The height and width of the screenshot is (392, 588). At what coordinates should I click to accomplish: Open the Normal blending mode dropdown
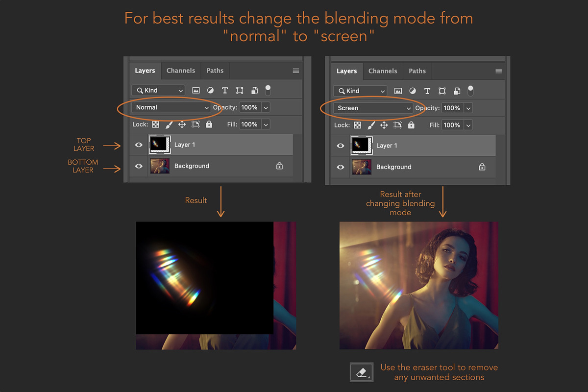(x=171, y=107)
